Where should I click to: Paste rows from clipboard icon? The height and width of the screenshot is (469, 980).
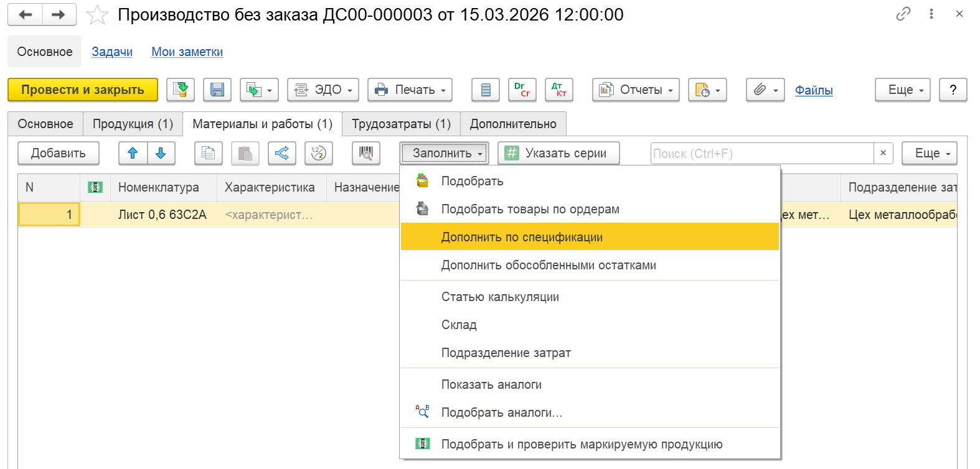click(x=245, y=153)
